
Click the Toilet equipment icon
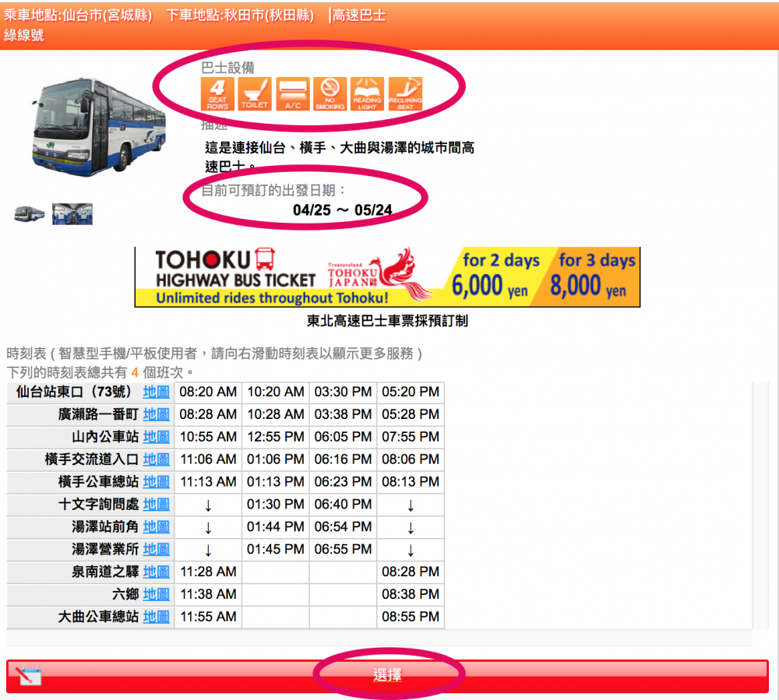pos(255,94)
